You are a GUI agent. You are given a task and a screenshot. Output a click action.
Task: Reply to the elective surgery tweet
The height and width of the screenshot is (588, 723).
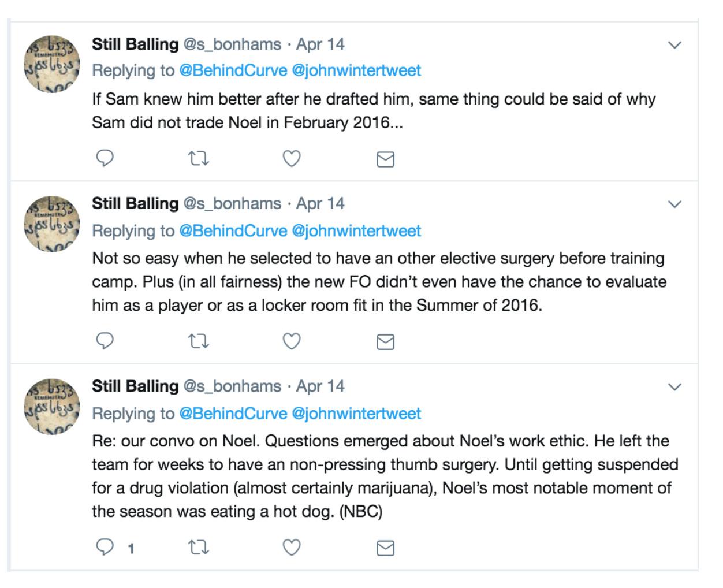point(105,341)
